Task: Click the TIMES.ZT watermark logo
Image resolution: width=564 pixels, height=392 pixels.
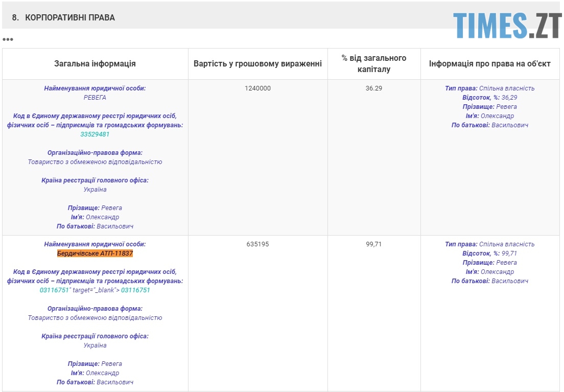Action: coord(507,25)
